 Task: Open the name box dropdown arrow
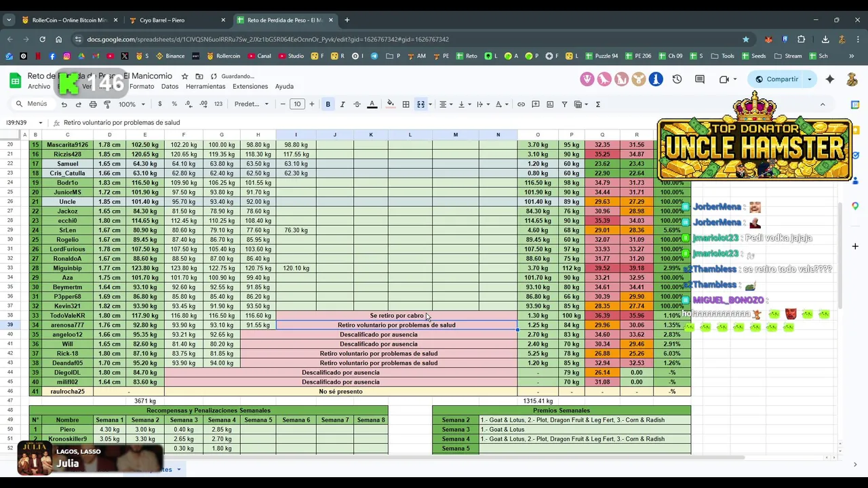coord(41,123)
